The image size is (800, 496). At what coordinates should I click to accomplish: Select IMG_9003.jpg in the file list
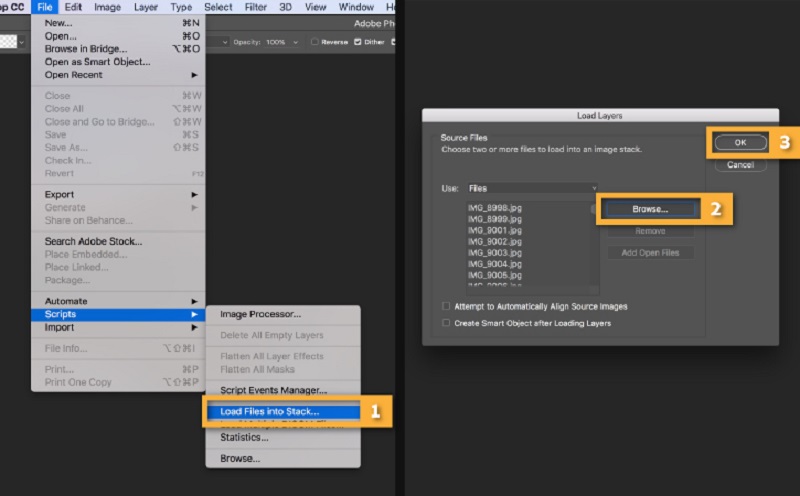[x=494, y=253]
